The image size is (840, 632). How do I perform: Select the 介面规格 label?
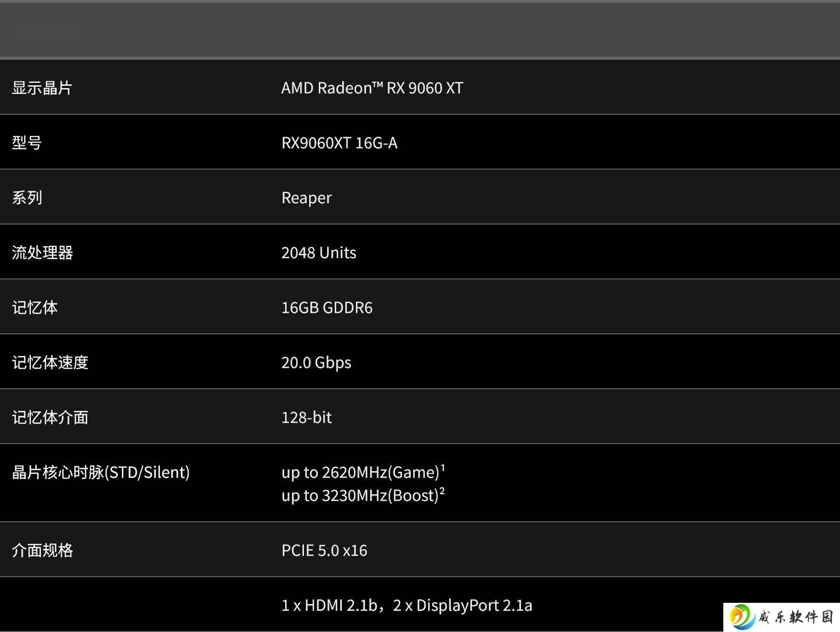[42, 550]
